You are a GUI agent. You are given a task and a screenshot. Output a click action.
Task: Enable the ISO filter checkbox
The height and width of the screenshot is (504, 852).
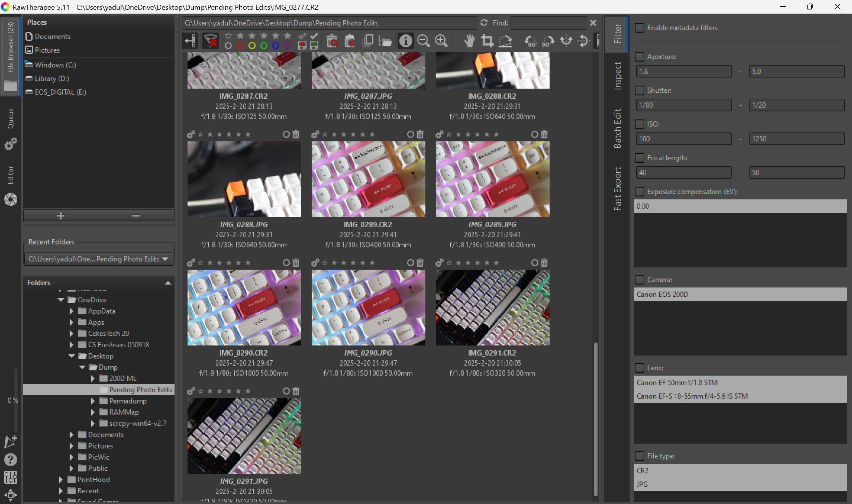[640, 124]
